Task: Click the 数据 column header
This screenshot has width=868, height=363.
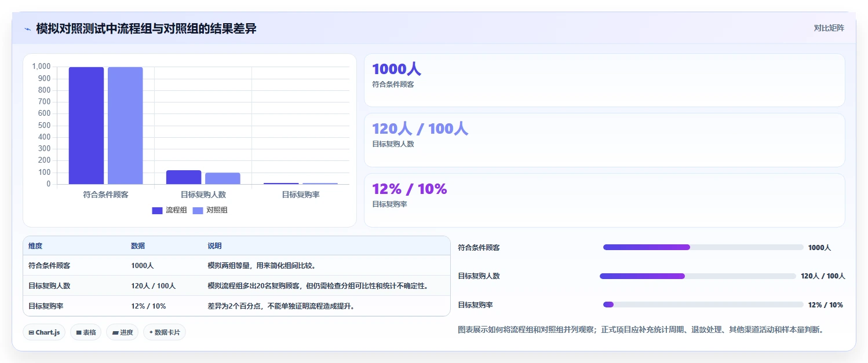Action: 138,246
